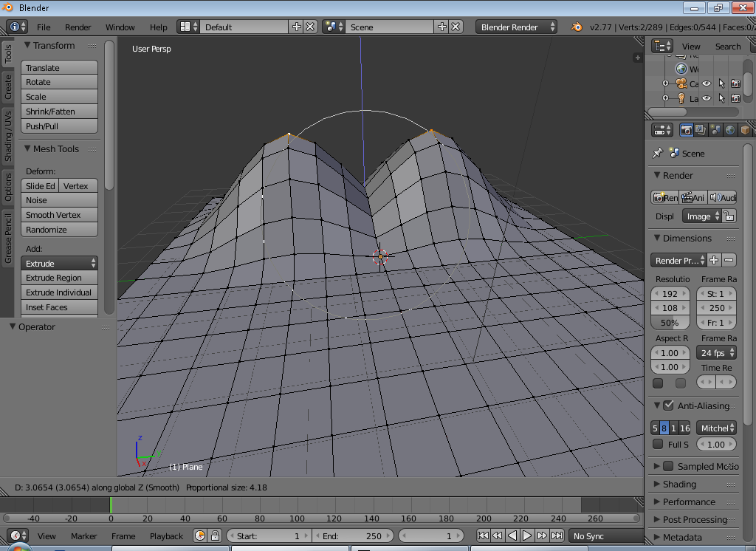
Task: Enable the Full Sample checkbox
Action: [658, 444]
